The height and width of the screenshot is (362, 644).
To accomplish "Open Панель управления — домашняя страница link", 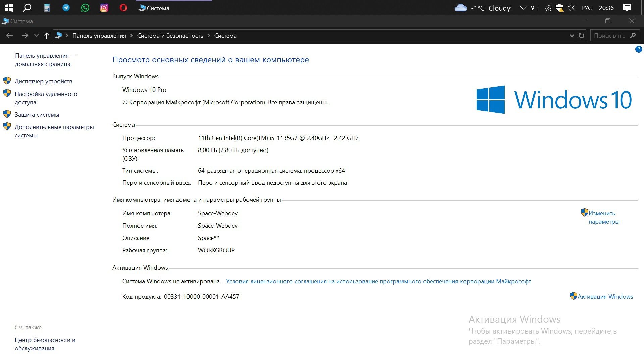I will click(x=46, y=60).
